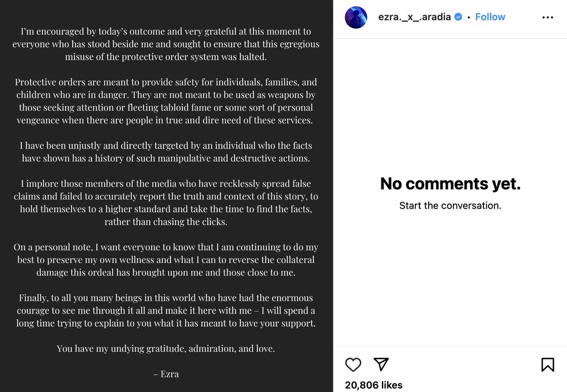Open the three-dot more options menu
The width and height of the screenshot is (567, 392).
pyautogui.click(x=547, y=17)
